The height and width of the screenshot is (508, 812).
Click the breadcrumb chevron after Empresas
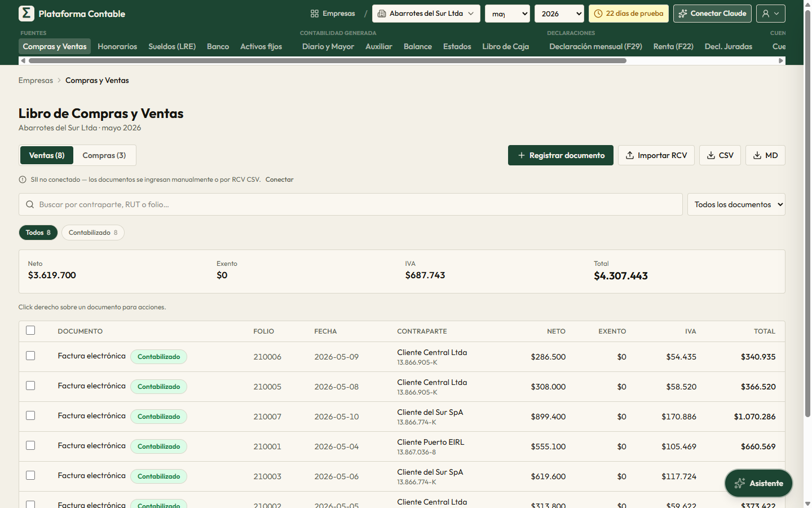click(x=59, y=81)
